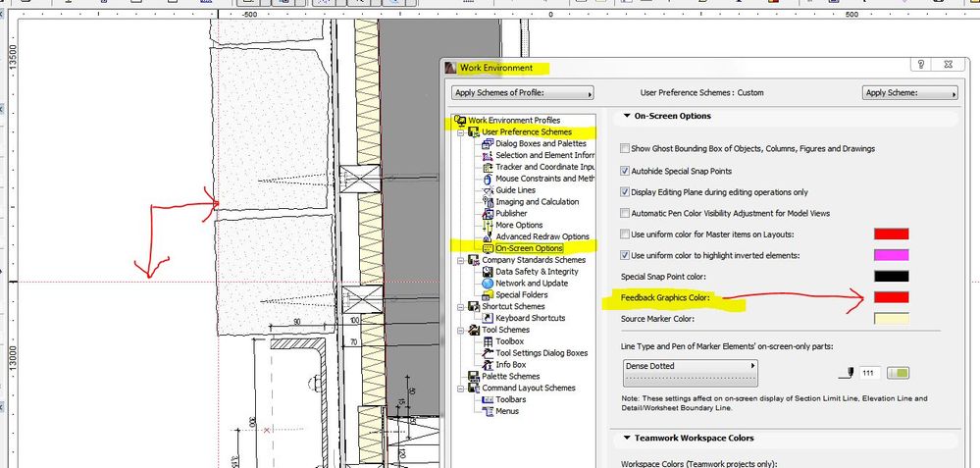Image resolution: width=980 pixels, height=468 pixels.
Task: Open the Toolbox scheme settings
Action: 510,341
